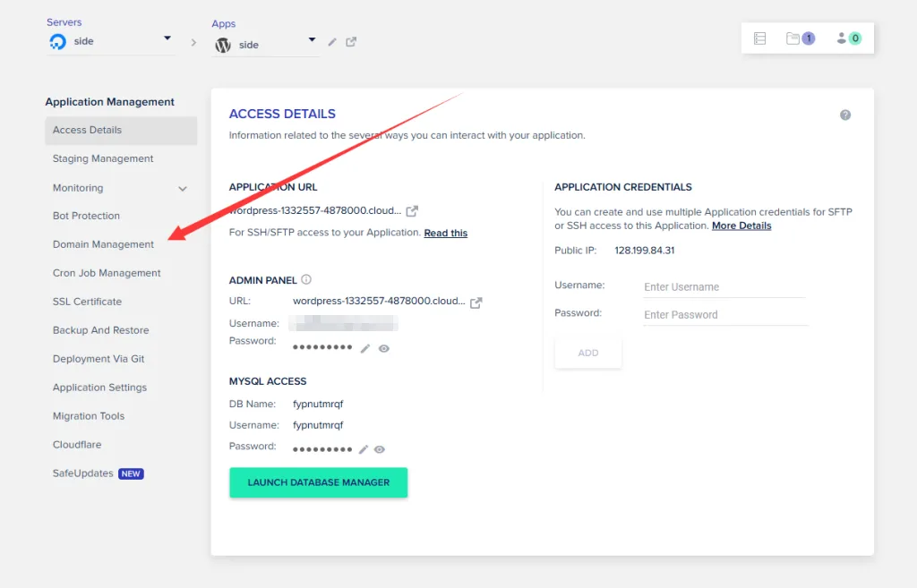Viewport: 917px width, 588px height.
Task: Click the DB Name value fypnutmrqf
Action: [x=318, y=405]
